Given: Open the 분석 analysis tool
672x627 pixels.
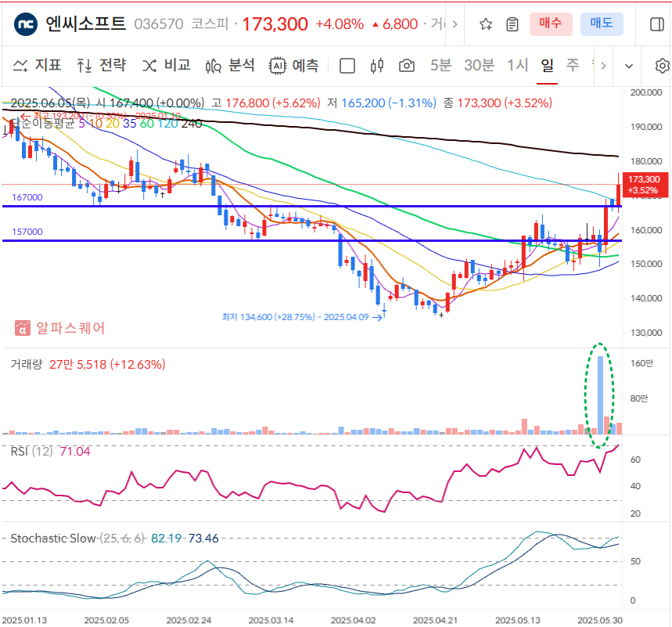Looking at the screenshot, I should click(230, 66).
